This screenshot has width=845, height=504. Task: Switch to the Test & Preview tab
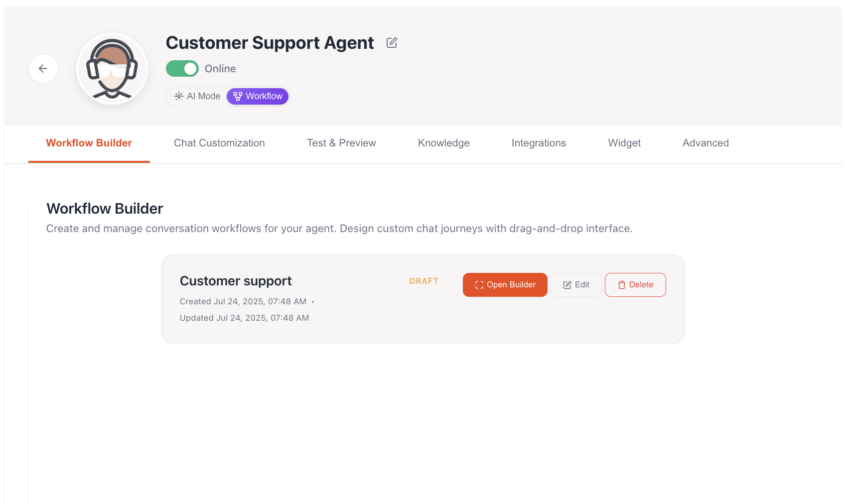341,143
